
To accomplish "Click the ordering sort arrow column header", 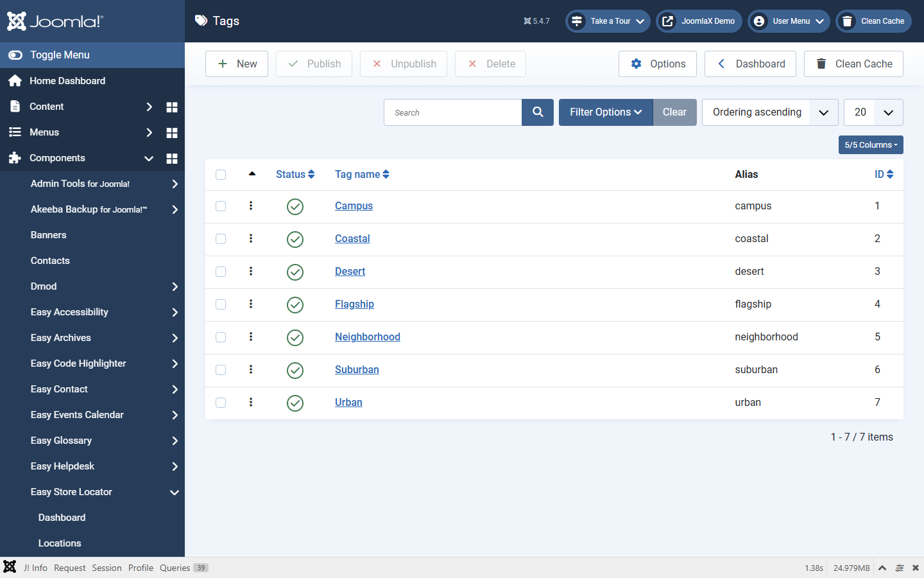I will (252, 173).
